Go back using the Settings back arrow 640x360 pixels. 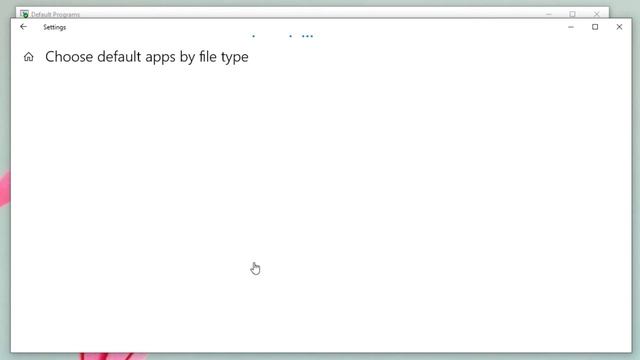[23, 27]
